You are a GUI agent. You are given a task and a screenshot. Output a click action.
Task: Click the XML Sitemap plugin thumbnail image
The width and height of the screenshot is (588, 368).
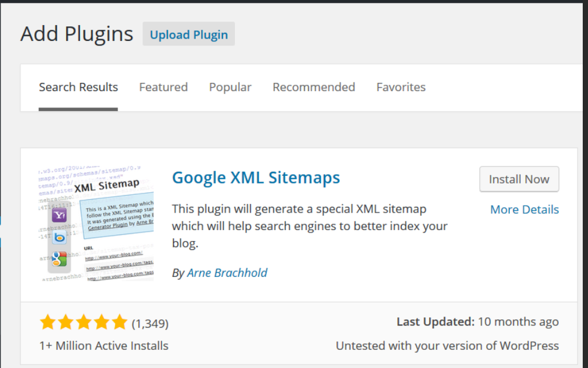96,224
